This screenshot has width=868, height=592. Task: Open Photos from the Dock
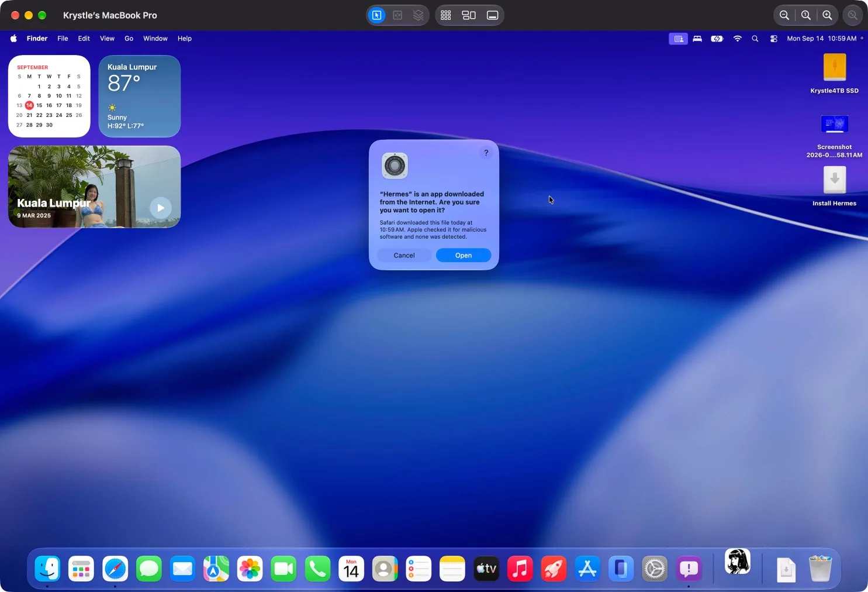pyautogui.click(x=250, y=569)
